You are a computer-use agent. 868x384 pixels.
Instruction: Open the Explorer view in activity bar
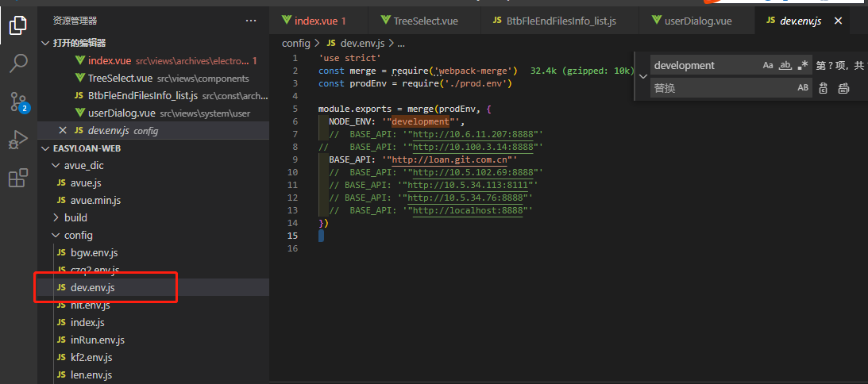click(x=17, y=26)
